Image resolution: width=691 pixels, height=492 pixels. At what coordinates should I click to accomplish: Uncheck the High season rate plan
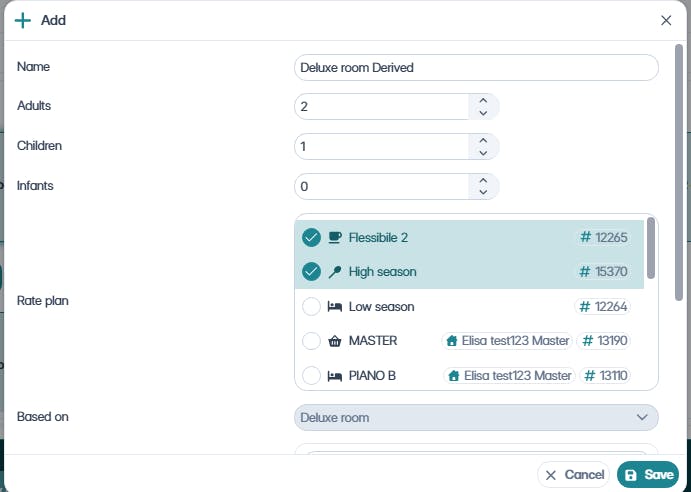click(311, 272)
